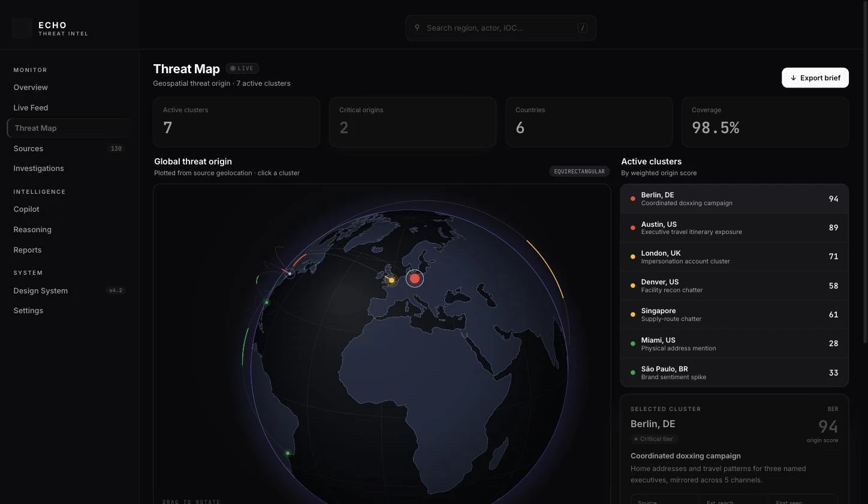Open the Overview page
The image size is (868, 504).
click(69, 88)
